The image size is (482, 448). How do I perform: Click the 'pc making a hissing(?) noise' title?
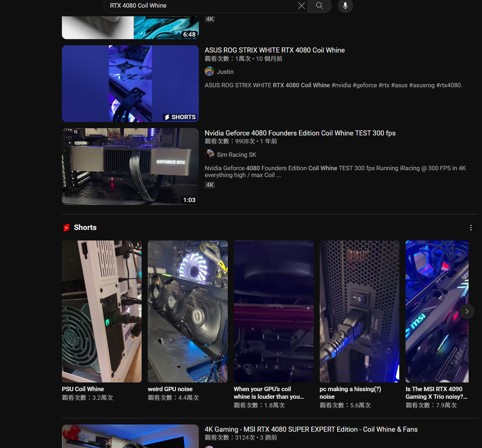click(351, 393)
